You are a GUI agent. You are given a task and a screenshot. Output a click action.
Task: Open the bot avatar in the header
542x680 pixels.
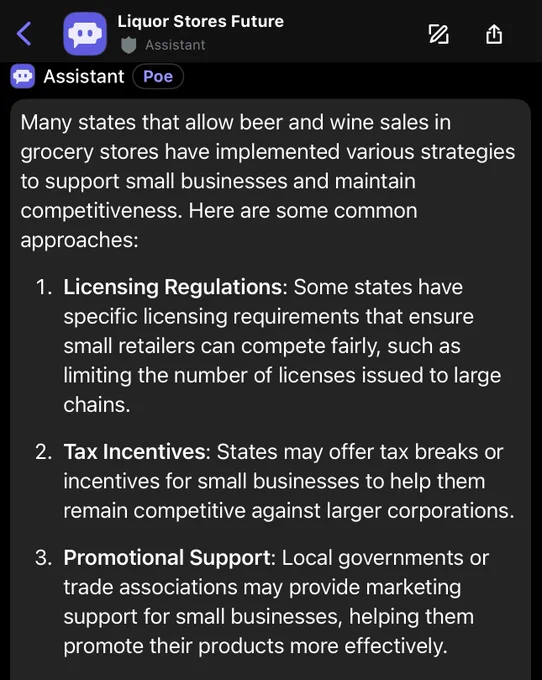(x=85, y=34)
